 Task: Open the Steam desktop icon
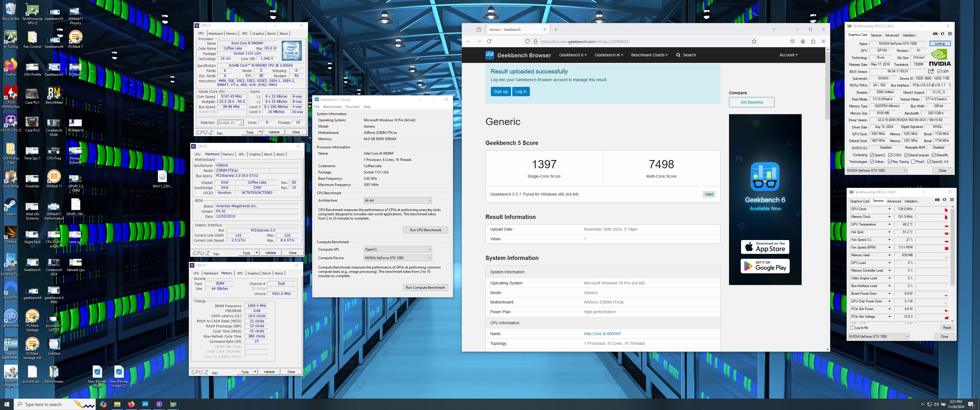(11, 207)
